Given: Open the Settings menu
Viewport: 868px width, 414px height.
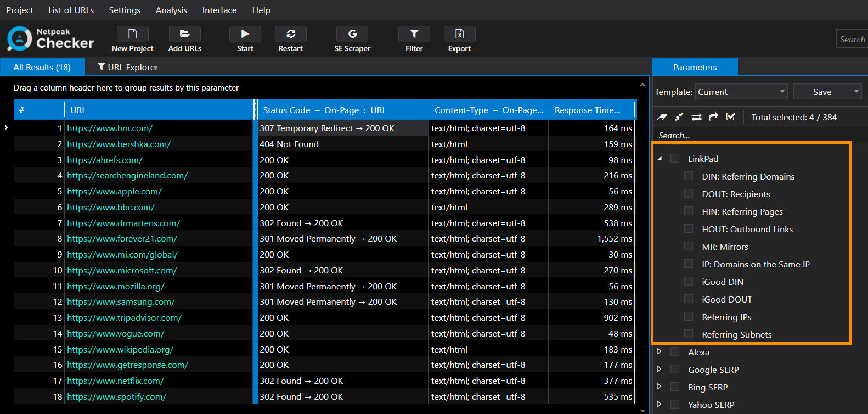Looking at the screenshot, I should (x=125, y=10).
